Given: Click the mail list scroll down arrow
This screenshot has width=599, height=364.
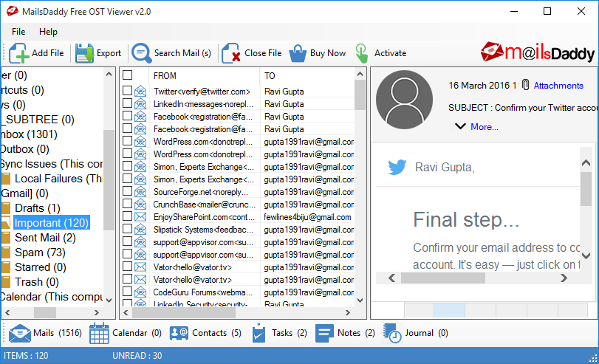Looking at the screenshot, I should (360, 301).
